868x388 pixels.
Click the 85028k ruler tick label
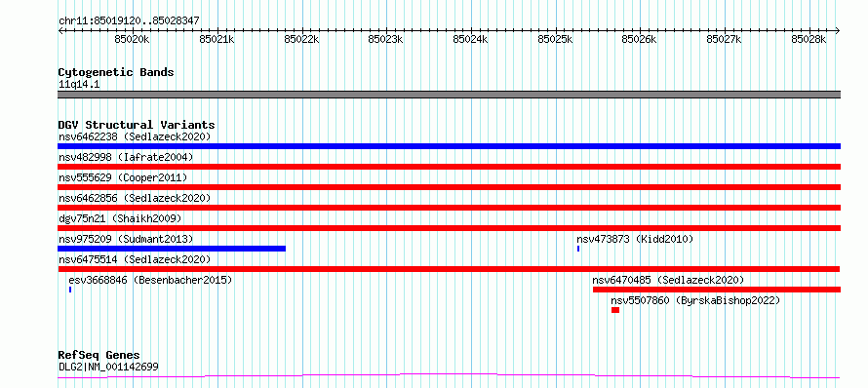pos(809,40)
